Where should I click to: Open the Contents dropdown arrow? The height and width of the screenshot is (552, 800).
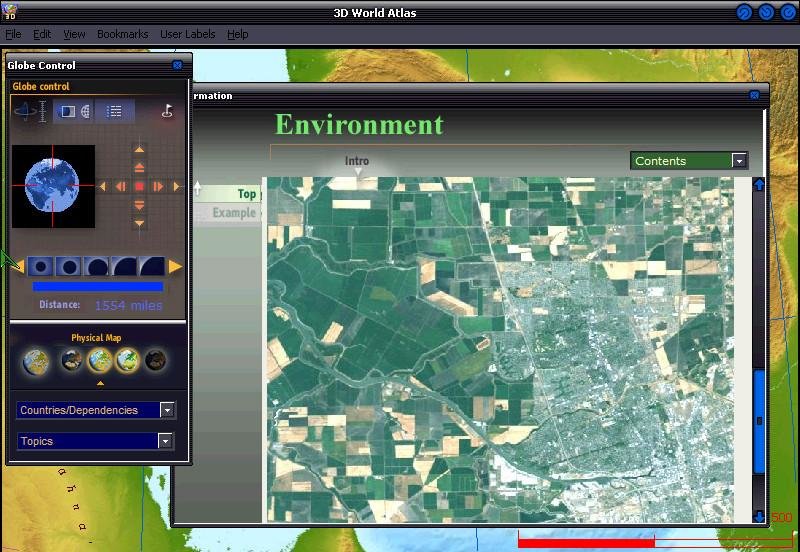739,161
